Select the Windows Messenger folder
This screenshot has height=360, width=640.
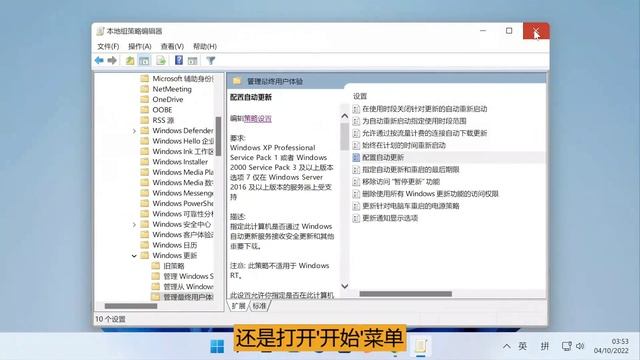[x=183, y=193]
